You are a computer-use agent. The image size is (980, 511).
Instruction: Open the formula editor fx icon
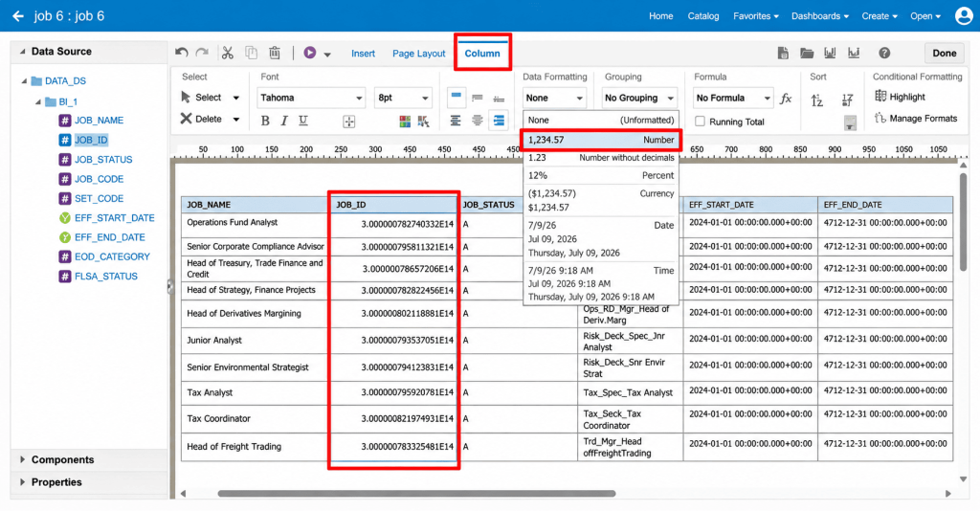[787, 98]
